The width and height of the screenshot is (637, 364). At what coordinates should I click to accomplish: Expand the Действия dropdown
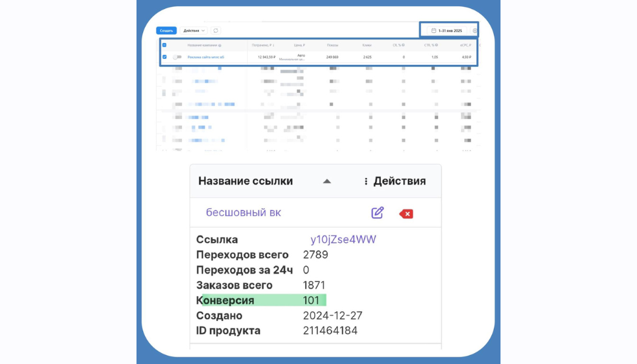click(x=194, y=30)
